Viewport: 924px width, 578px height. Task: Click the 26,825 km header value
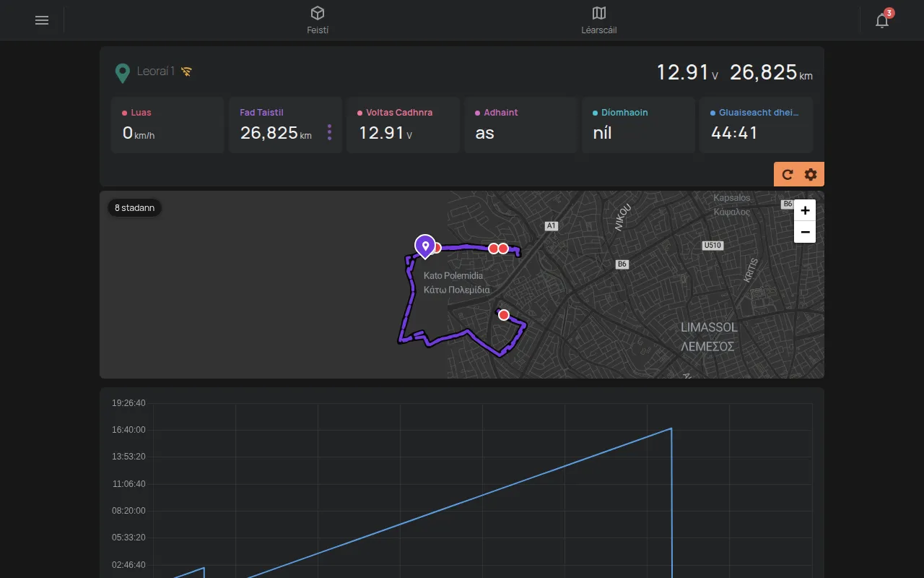pos(771,72)
